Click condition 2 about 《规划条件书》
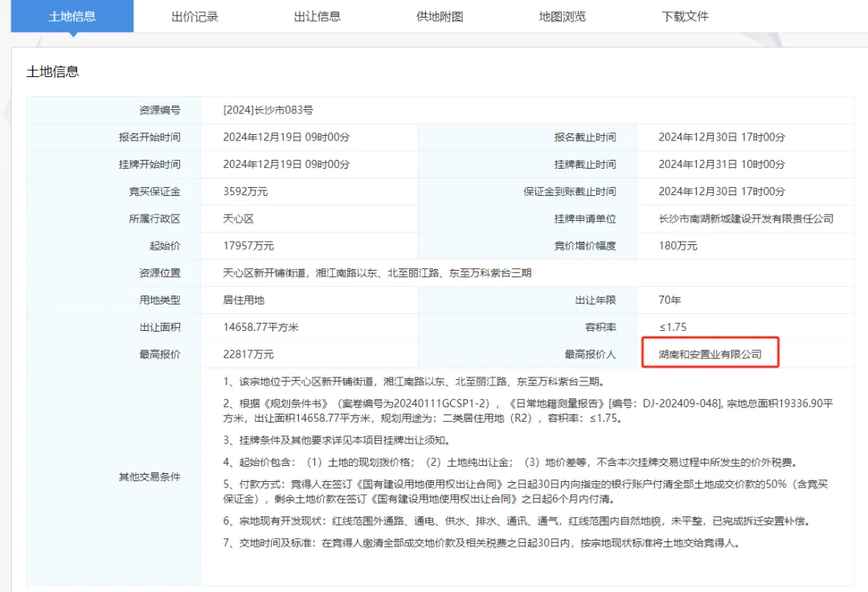The image size is (868, 592). coord(528,411)
